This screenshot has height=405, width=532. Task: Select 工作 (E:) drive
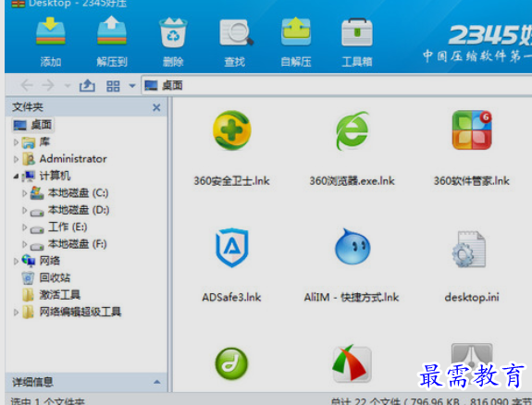[58, 227]
